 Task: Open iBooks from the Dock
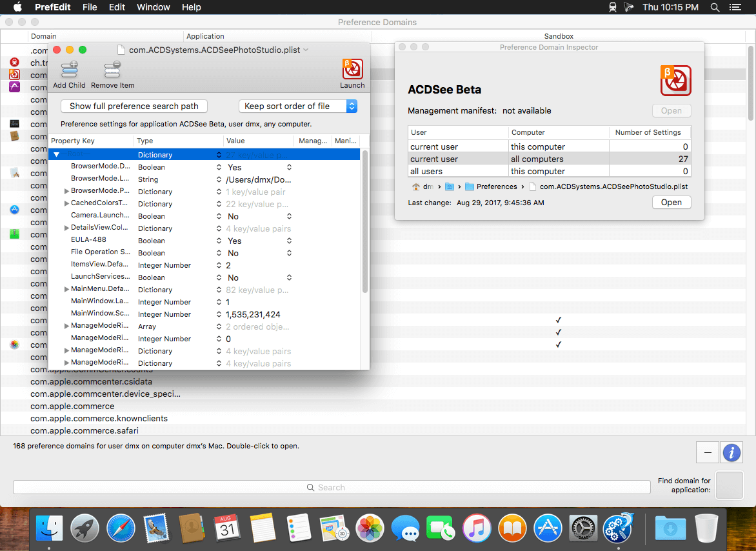[x=512, y=528]
